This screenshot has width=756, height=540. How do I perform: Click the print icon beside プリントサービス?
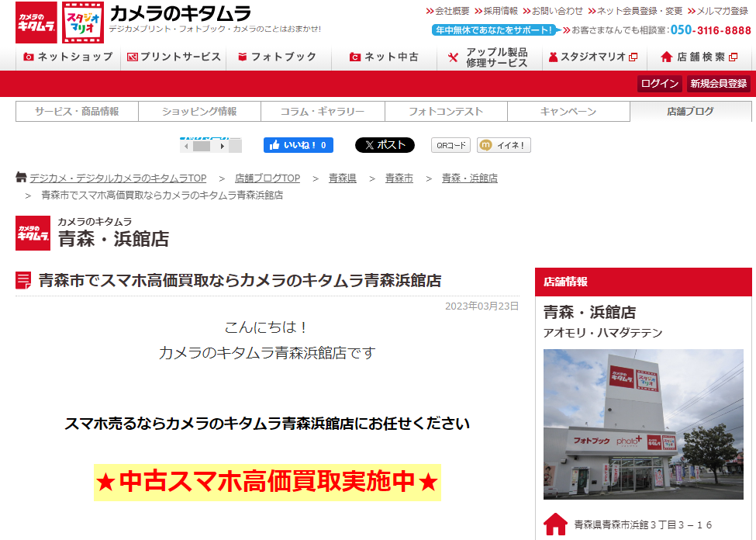pyautogui.click(x=132, y=57)
